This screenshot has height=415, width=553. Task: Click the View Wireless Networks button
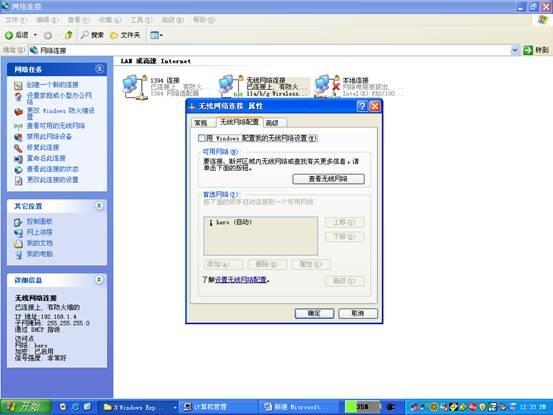[328, 179]
